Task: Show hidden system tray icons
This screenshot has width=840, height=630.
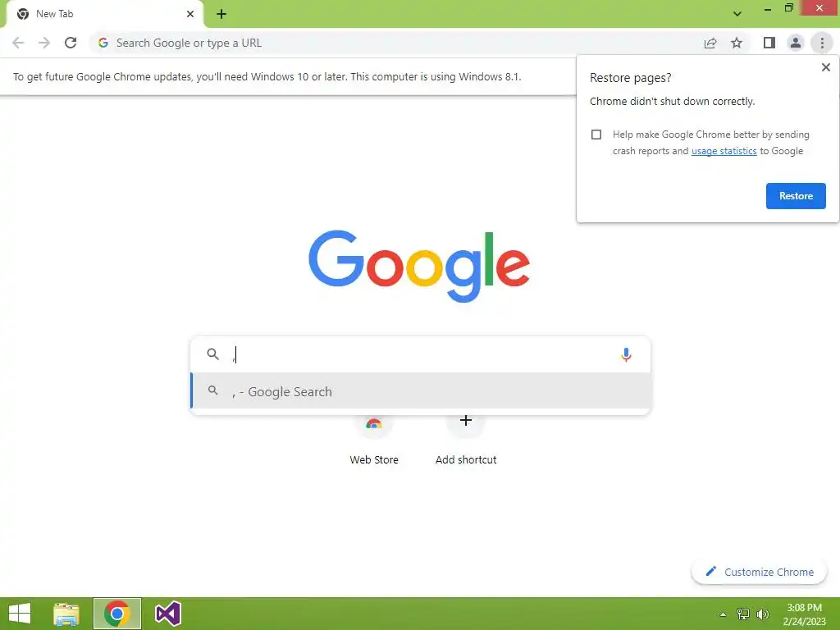Action: click(x=723, y=614)
